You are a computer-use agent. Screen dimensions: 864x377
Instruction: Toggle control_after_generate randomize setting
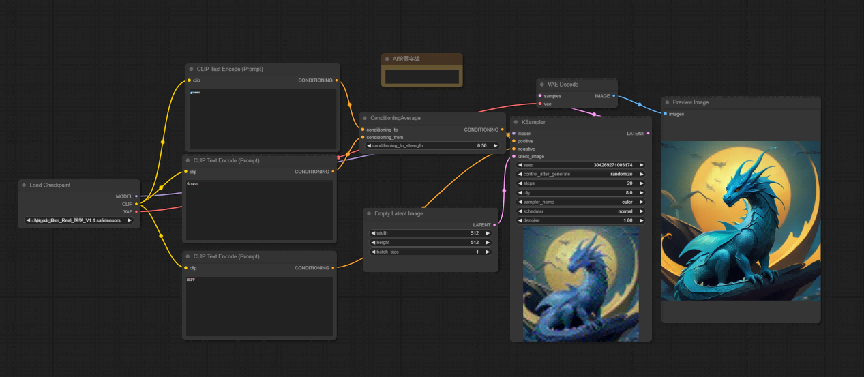tap(581, 174)
